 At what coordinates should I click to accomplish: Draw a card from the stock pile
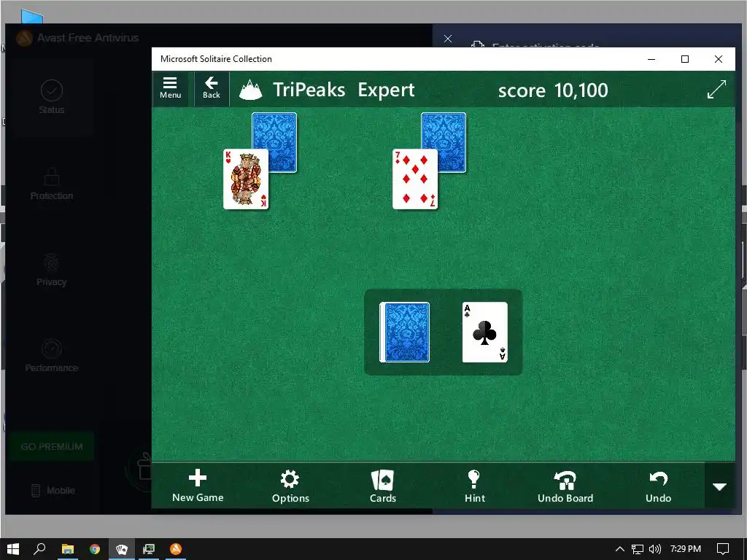click(404, 332)
